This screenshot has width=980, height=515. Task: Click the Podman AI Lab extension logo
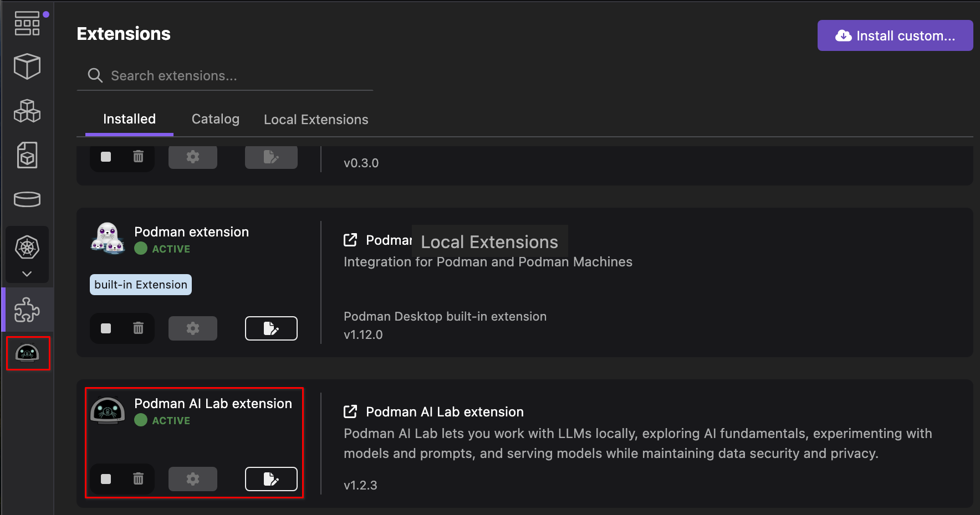108,411
